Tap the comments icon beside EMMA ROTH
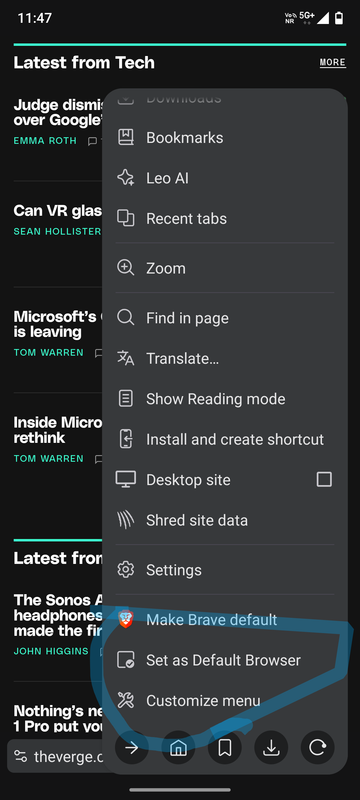 tap(93, 141)
